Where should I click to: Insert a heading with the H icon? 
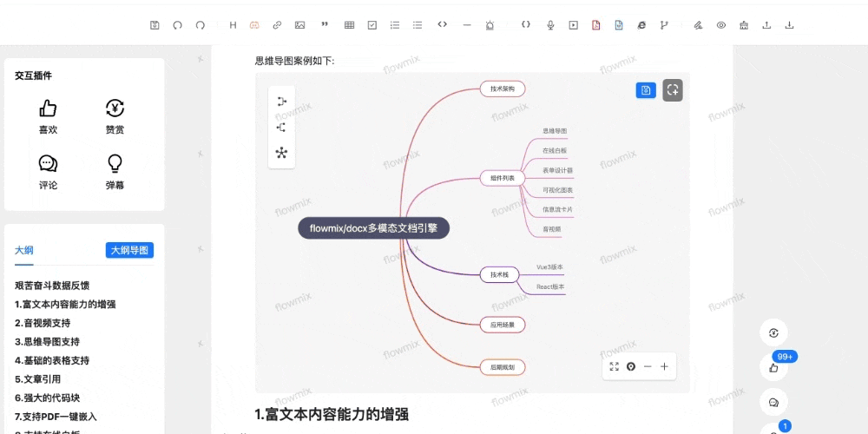coord(233,25)
